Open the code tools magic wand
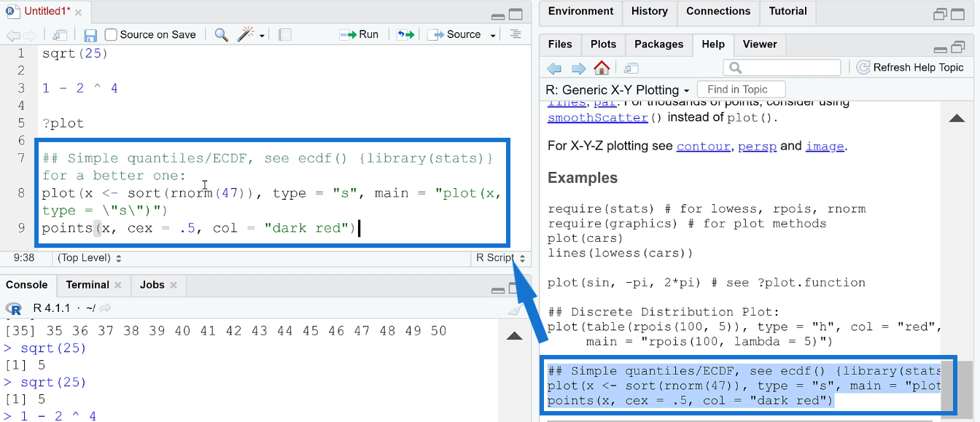The width and height of the screenshot is (980, 422). [246, 34]
